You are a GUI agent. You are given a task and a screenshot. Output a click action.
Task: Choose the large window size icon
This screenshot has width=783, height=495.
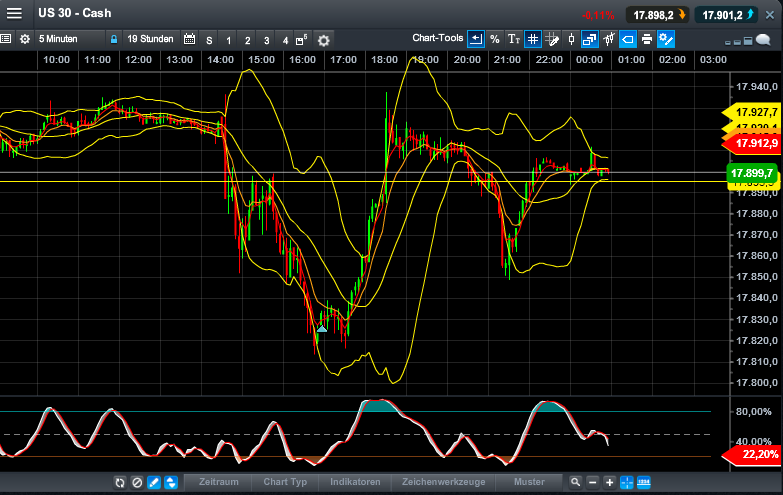(x=748, y=41)
